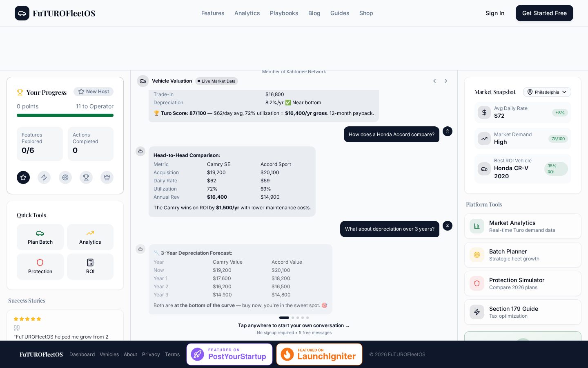The height and width of the screenshot is (368, 588).
Task: Select the last carousel pagination dot
Action: tap(307, 318)
